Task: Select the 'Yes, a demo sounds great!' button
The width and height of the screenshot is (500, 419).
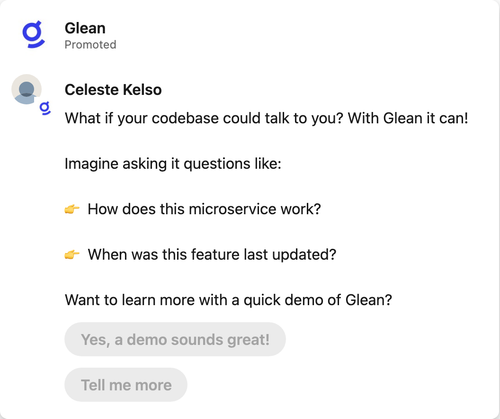Action: click(175, 339)
